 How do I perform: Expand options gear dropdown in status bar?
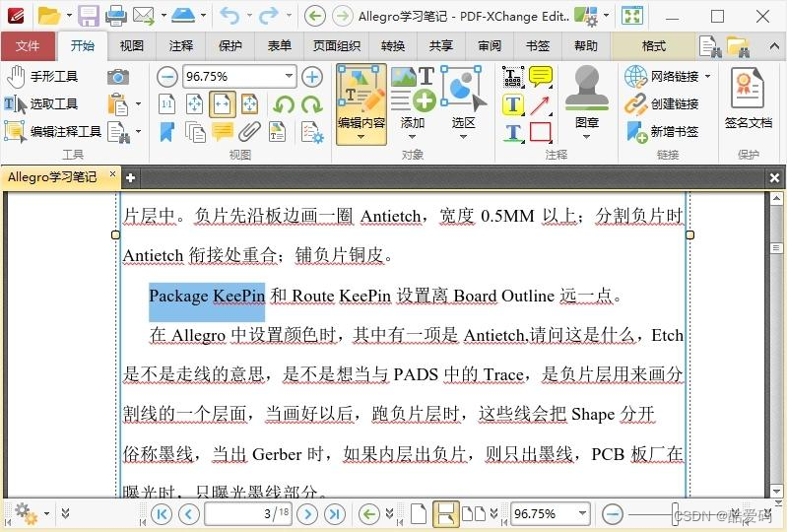coord(46,514)
